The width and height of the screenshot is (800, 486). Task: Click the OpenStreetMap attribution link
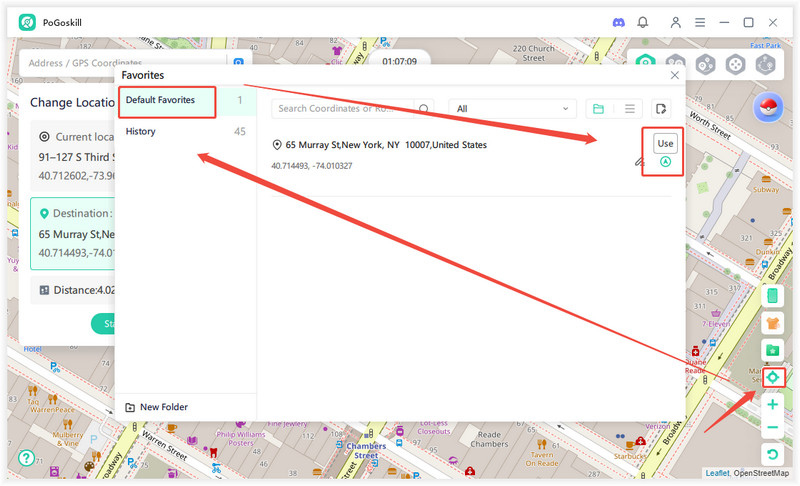(761, 473)
